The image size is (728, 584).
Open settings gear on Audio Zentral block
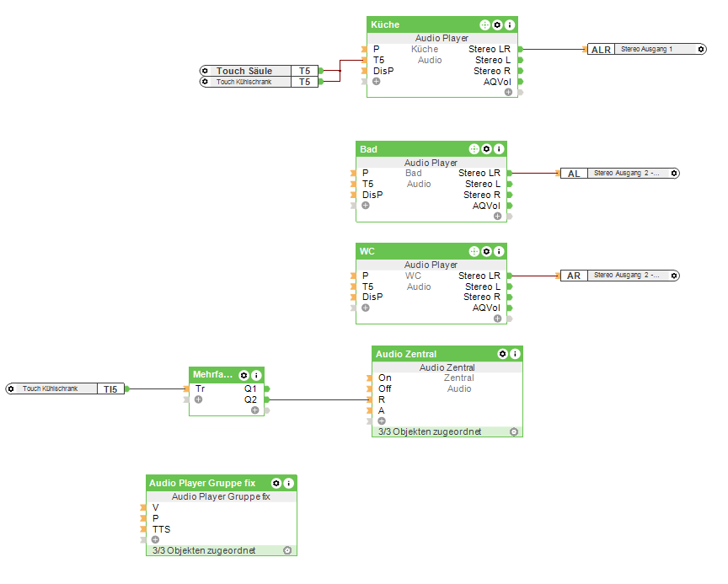[x=503, y=354]
